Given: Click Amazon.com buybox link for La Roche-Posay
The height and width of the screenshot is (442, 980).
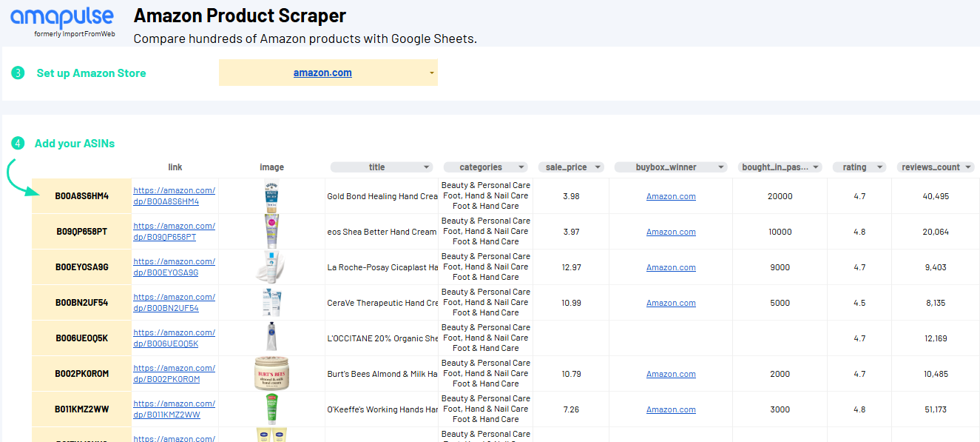Looking at the screenshot, I should pyautogui.click(x=671, y=267).
